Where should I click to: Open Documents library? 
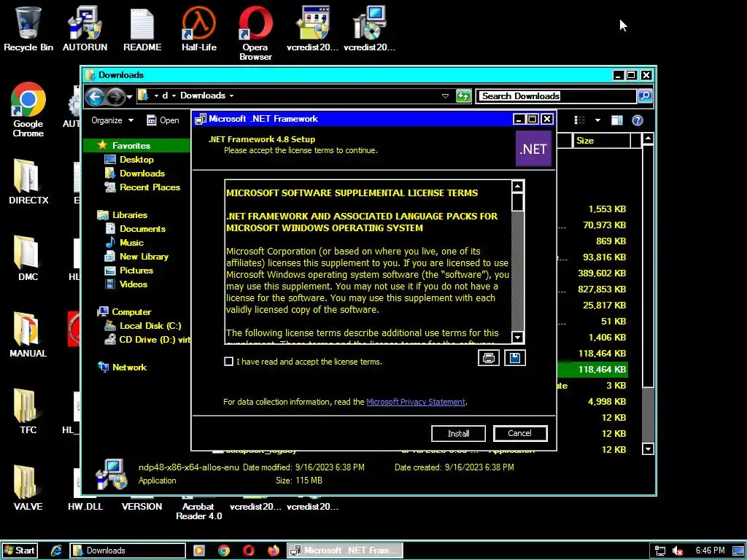tap(142, 228)
